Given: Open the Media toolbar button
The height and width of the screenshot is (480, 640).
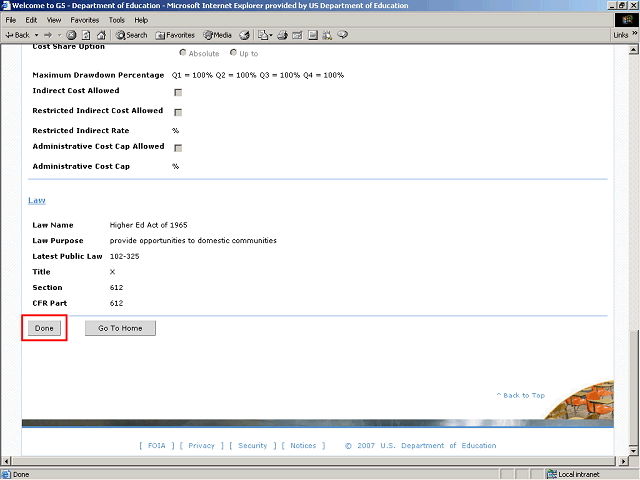Looking at the screenshot, I should click(218, 35).
